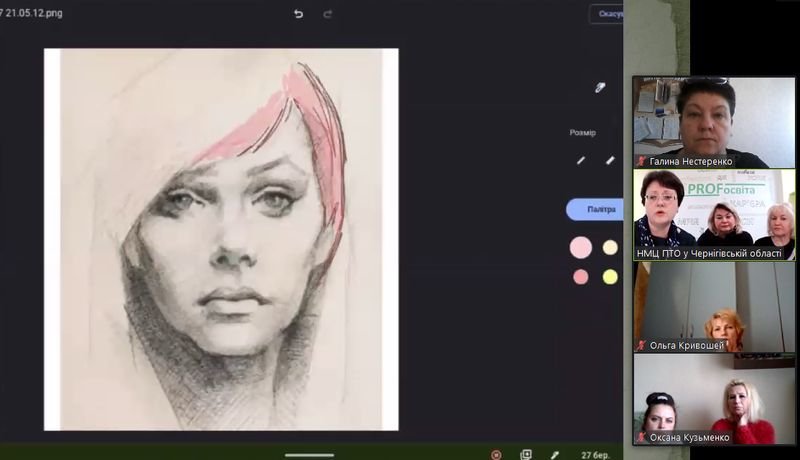This screenshot has width=800, height=460.
Task: Pick the cream beige color swatch
Action: [x=610, y=247]
